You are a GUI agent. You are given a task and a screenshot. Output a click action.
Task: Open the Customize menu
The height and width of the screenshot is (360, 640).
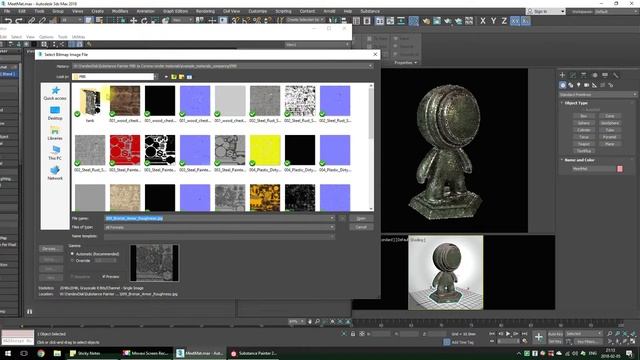[x=258, y=11]
